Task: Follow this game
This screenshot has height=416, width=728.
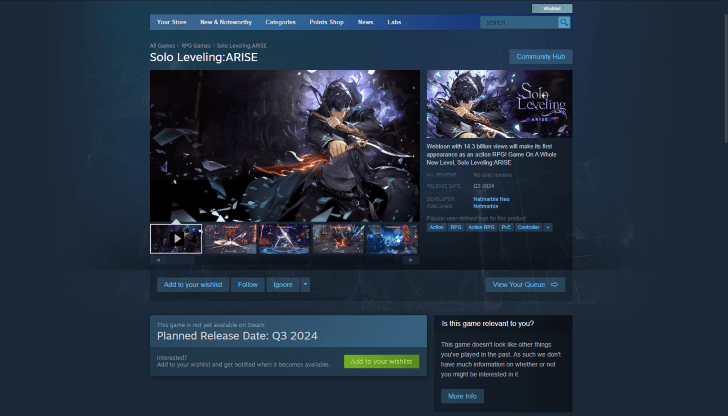Action: coord(248,285)
